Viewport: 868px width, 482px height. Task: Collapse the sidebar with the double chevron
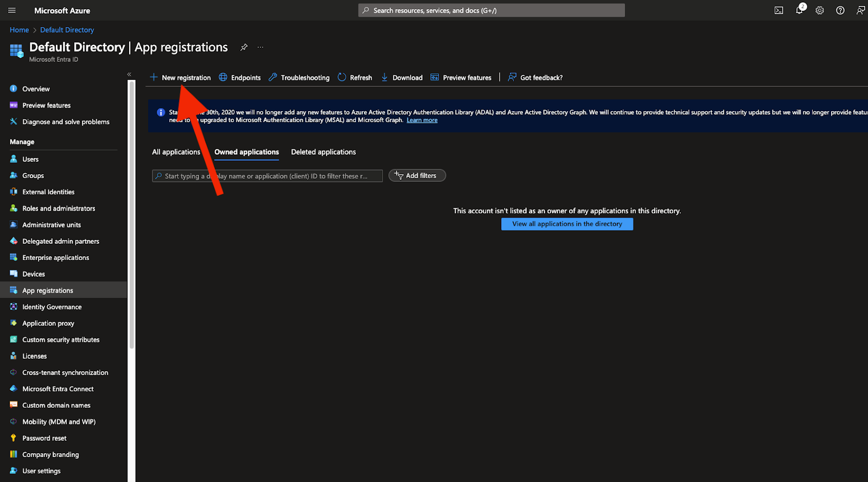pos(129,74)
